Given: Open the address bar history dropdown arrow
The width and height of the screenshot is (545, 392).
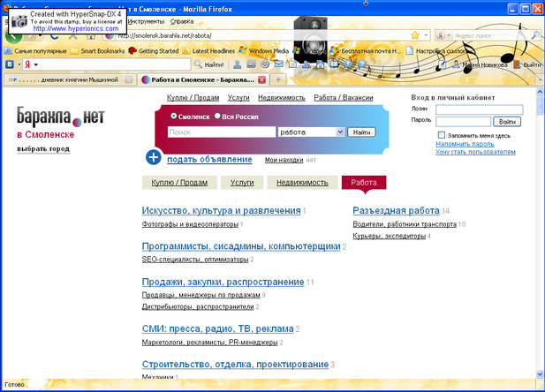Looking at the screenshot, I should (426, 35).
